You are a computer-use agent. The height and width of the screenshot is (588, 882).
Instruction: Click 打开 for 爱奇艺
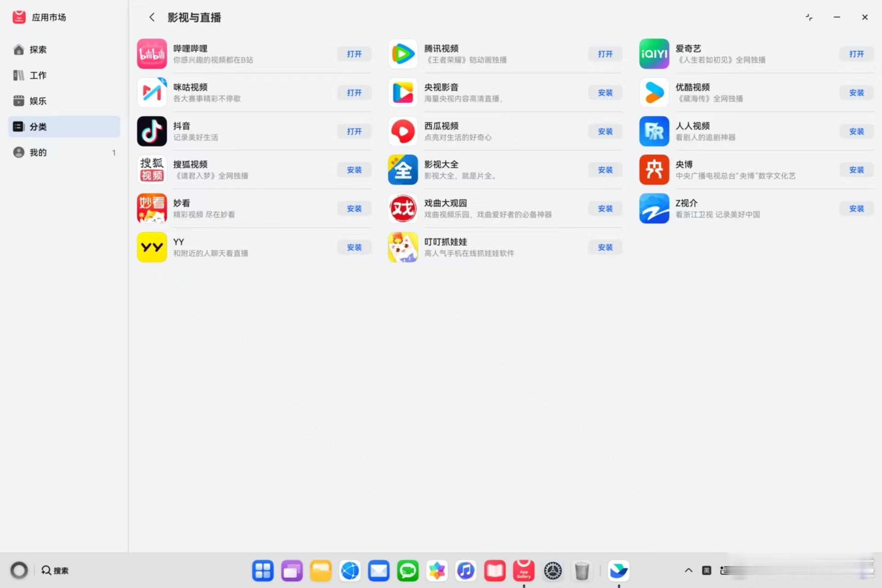(856, 54)
